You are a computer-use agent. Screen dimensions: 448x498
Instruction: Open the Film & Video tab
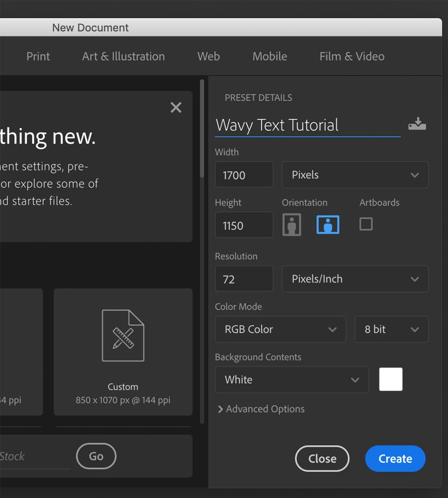(x=352, y=56)
